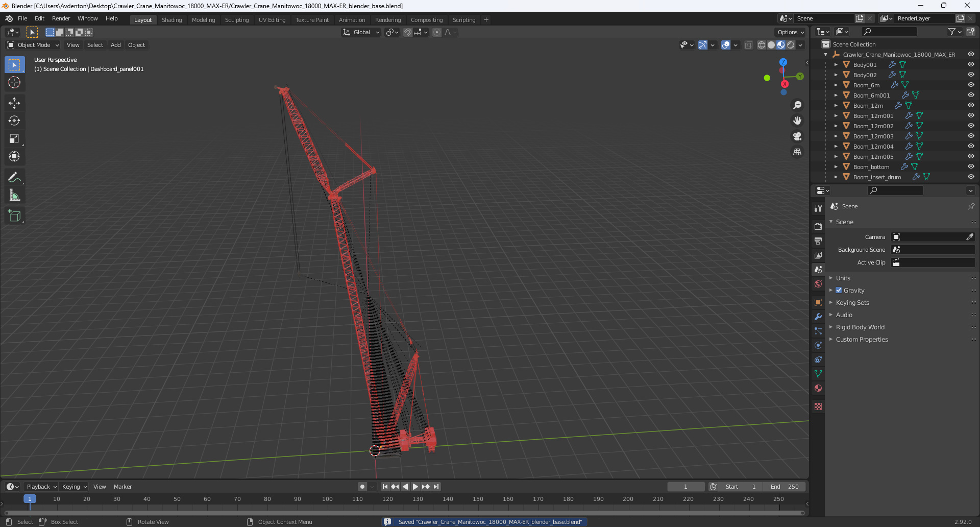Expand the Keying Sets panel
980x527 pixels.
[x=852, y=303]
